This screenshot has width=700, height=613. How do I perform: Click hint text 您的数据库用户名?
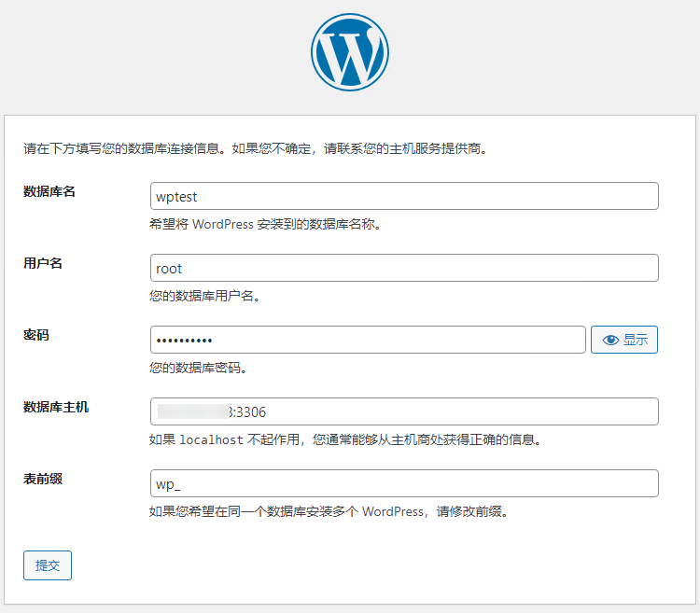205,296
